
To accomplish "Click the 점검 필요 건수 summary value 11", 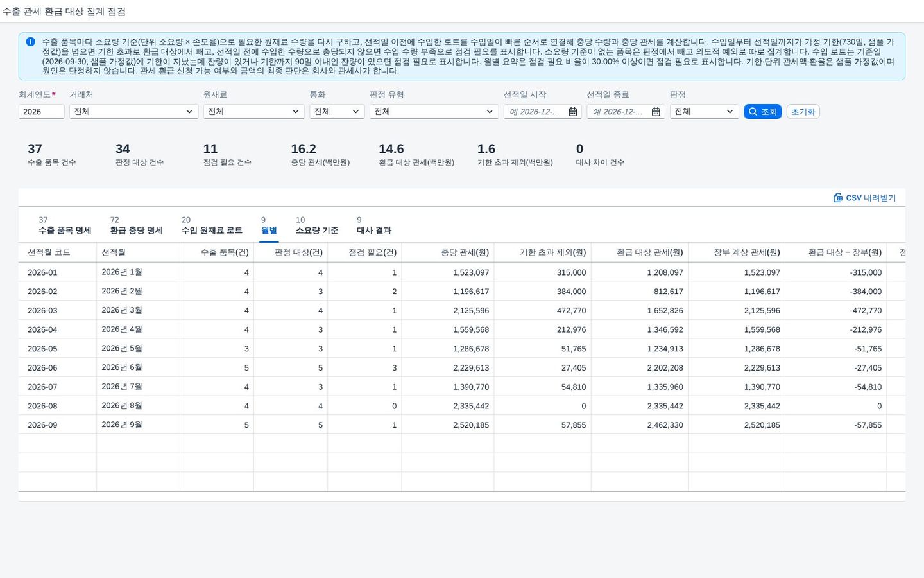I will (x=210, y=149).
